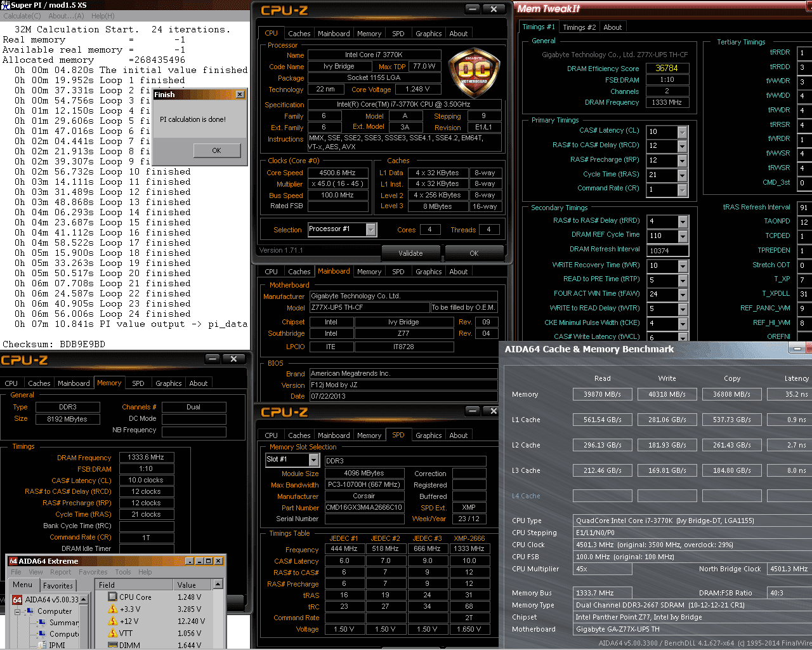Click the Field column header in AIDA64
812x650 pixels.
pos(134,585)
